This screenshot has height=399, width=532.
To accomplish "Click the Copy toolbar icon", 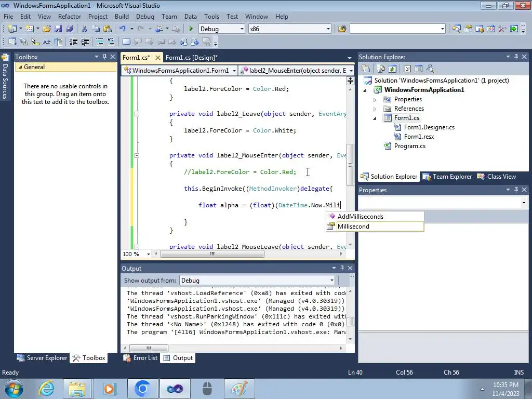I will click(x=96, y=29).
